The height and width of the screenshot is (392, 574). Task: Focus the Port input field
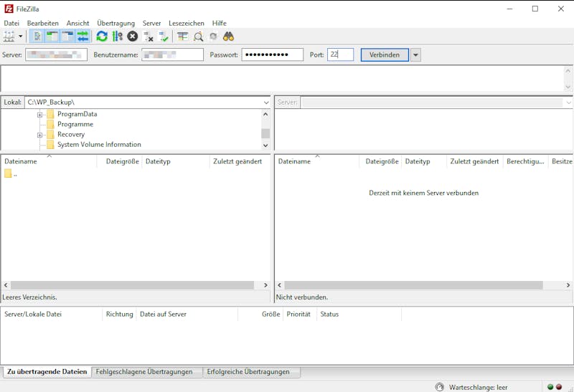click(x=340, y=54)
